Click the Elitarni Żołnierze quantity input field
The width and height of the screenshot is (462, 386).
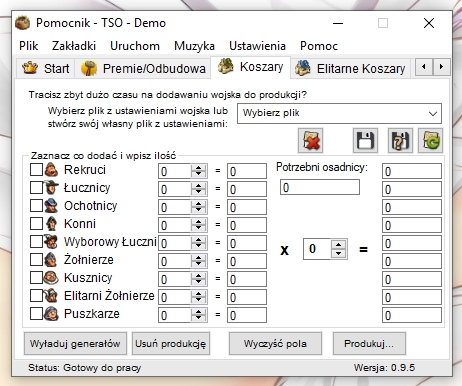174,297
